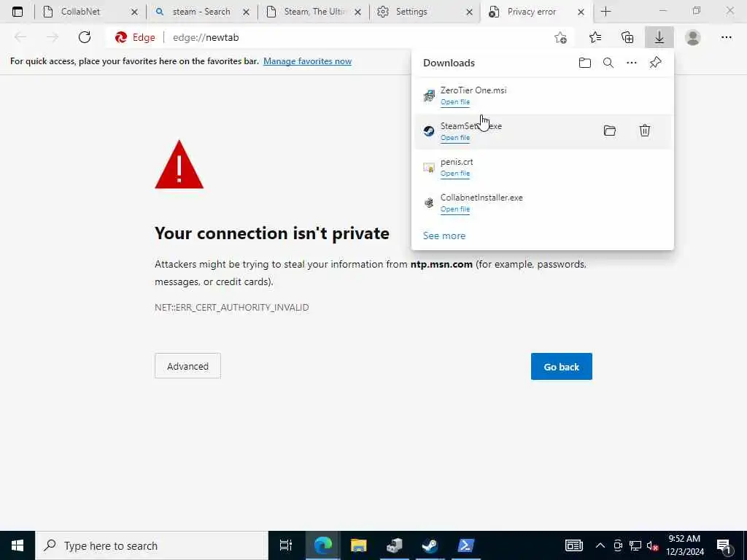
Task: Click the NET::ERR_CERT_AUTHORITY_INVALID error code
Action: click(231, 308)
